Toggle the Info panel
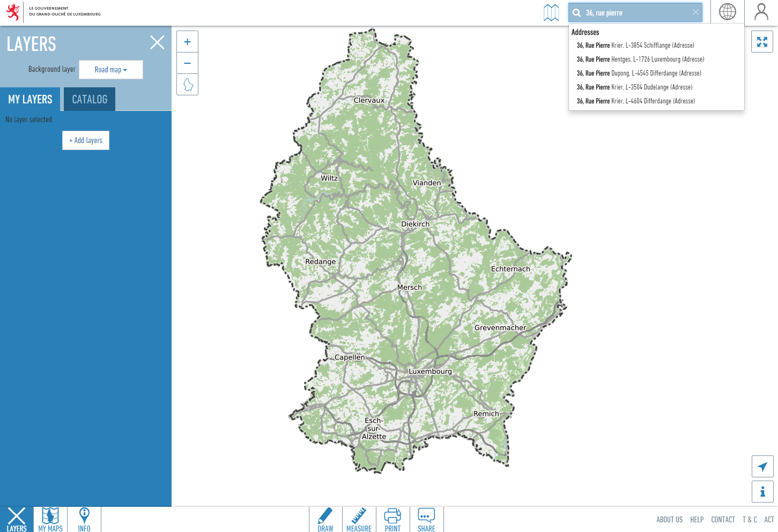The image size is (778, 532). 84,520
